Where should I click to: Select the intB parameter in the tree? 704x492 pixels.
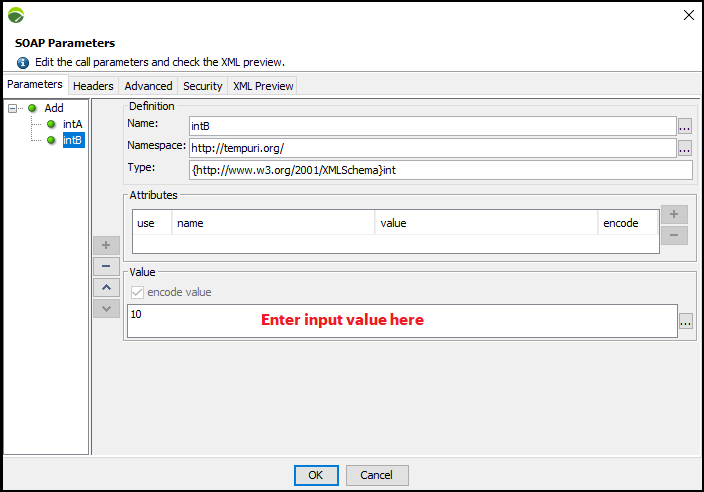tap(73, 141)
